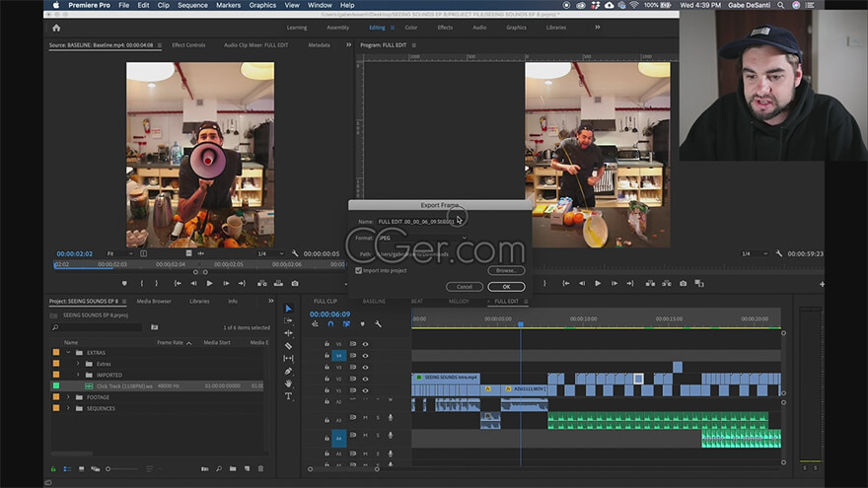Open Source monitor Fit zoom dropdown
868x488 pixels.
click(x=119, y=253)
